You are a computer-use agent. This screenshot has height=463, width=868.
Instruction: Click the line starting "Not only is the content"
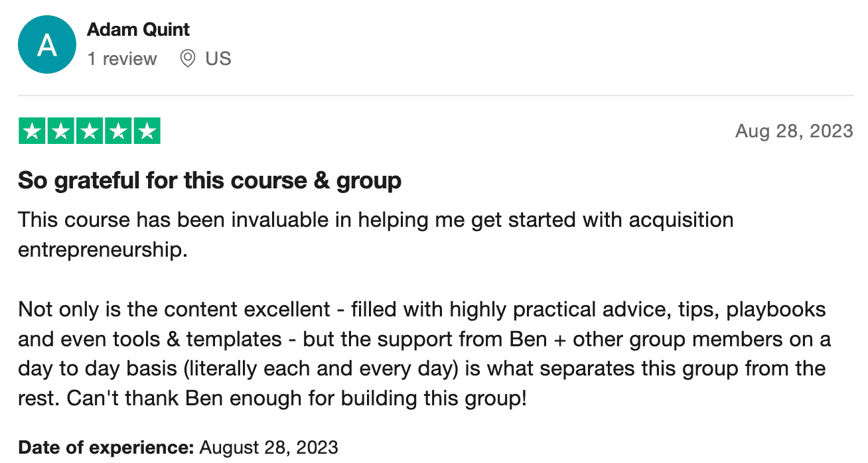422,310
